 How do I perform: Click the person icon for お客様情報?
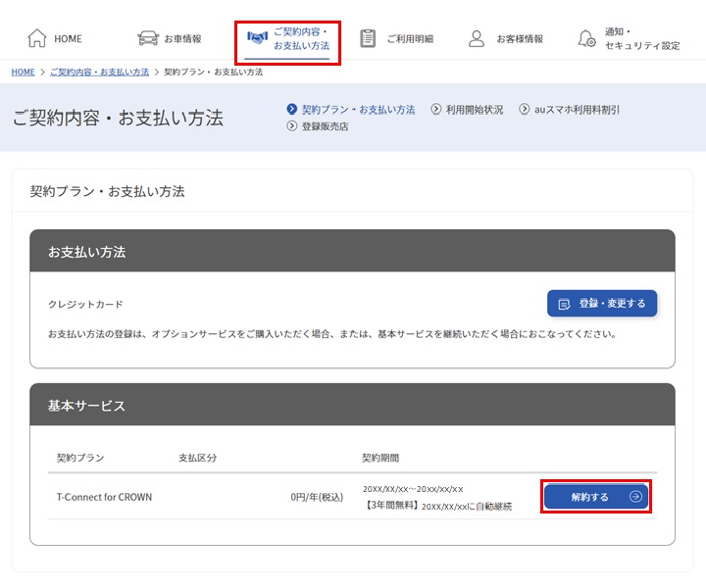477,38
